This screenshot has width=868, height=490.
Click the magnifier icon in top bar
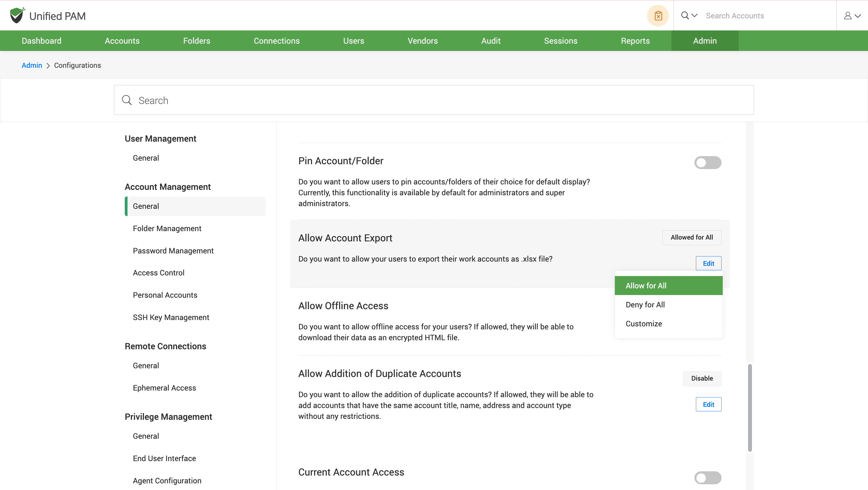685,15
